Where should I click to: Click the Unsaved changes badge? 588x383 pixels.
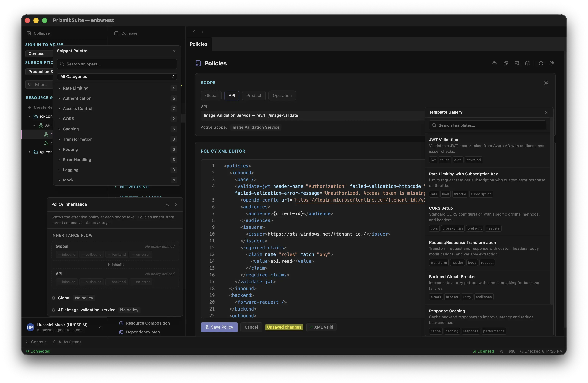tap(284, 327)
